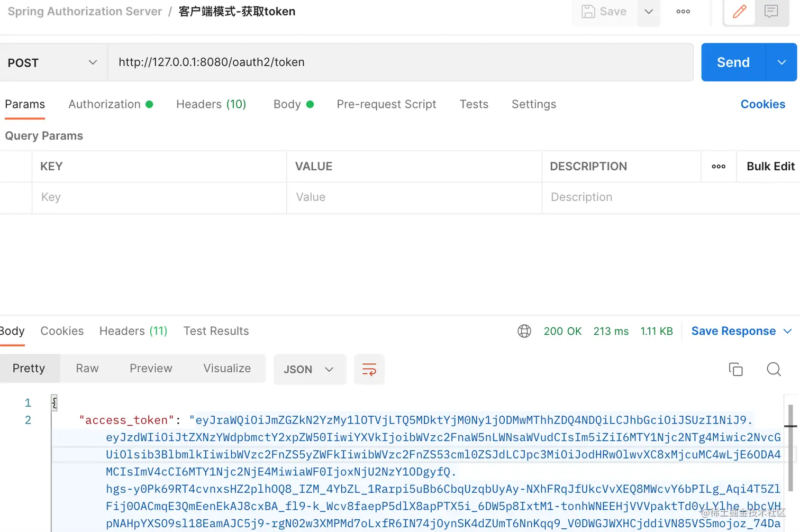The height and width of the screenshot is (532, 800).
Task: Click the VALUE column header
Action: pyautogui.click(x=314, y=167)
